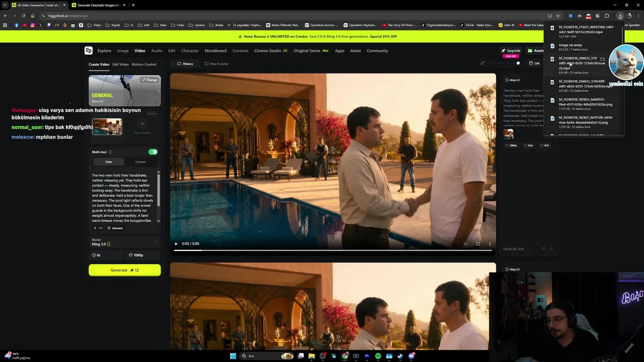Reload the page
Image resolution: width=644 pixels, height=362 pixels.
[23, 16]
